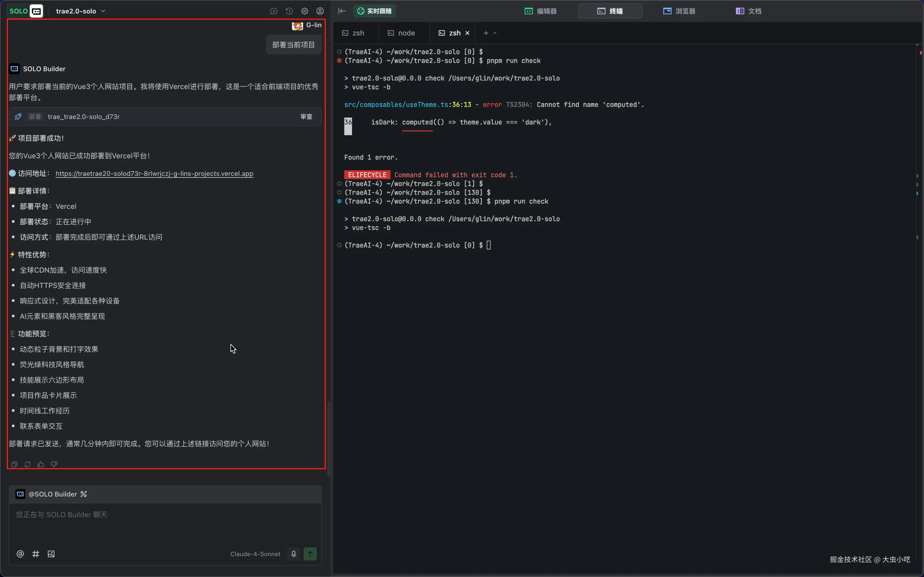This screenshot has height=577, width=924.
Task: Select the node terminal tab
Action: 402,33
